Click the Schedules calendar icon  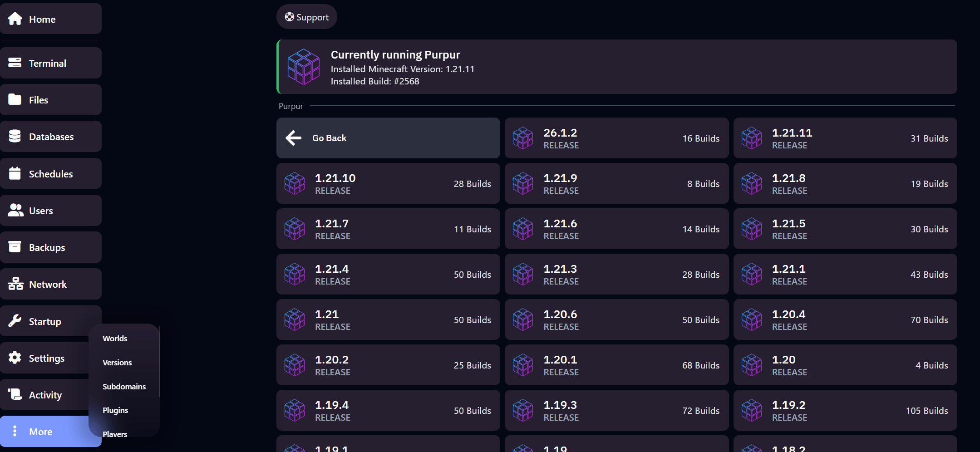point(15,173)
